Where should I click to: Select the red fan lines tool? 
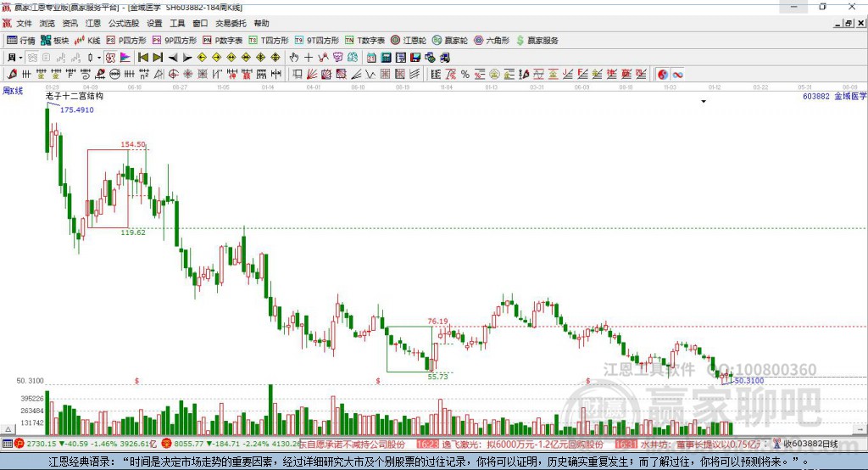click(312, 75)
